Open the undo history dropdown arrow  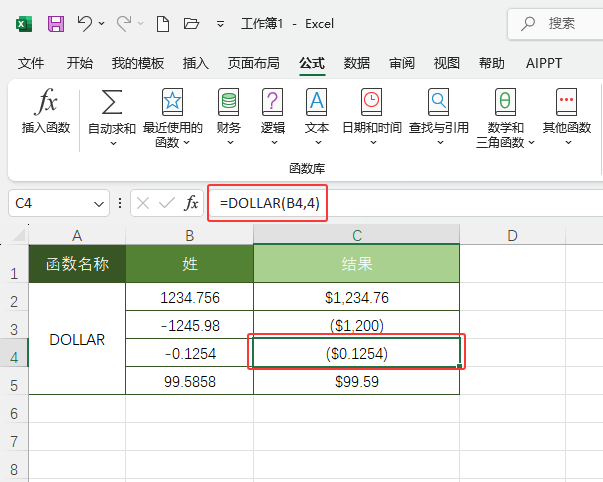(x=102, y=24)
